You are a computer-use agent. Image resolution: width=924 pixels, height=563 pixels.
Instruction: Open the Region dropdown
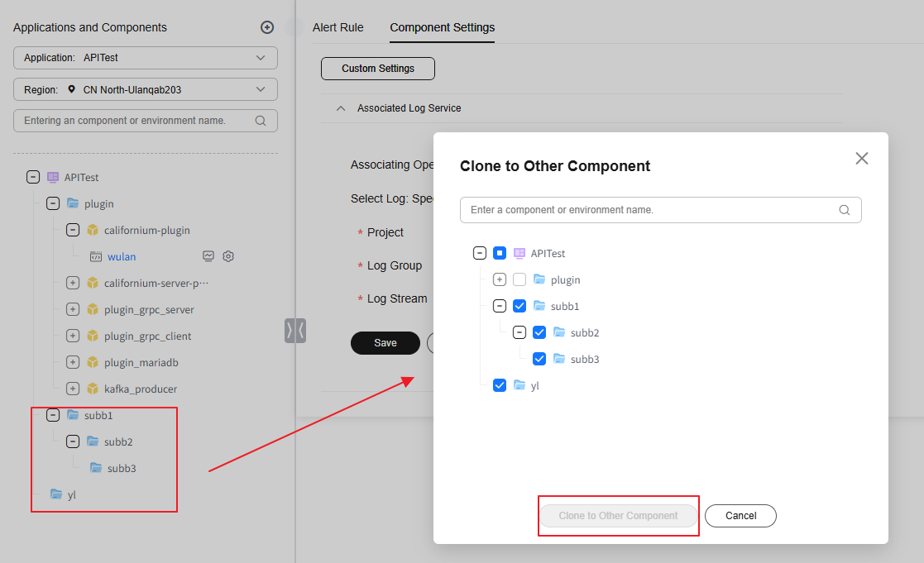[146, 89]
